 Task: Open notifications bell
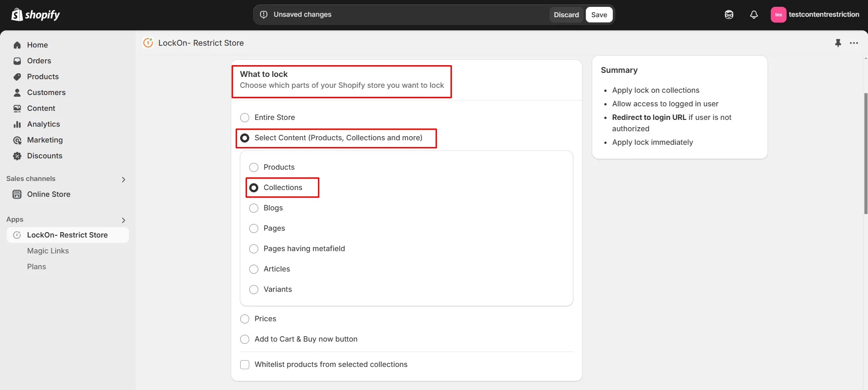(x=754, y=14)
